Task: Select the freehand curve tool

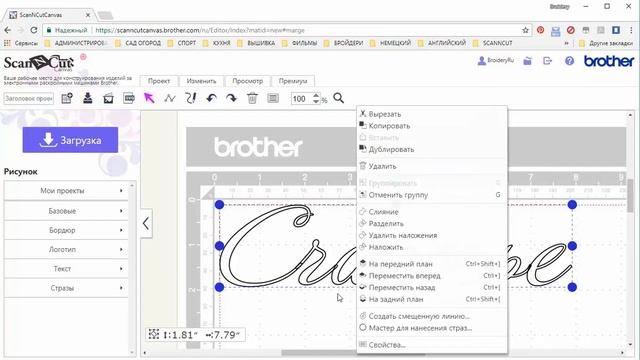Action: (x=191, y=98)
